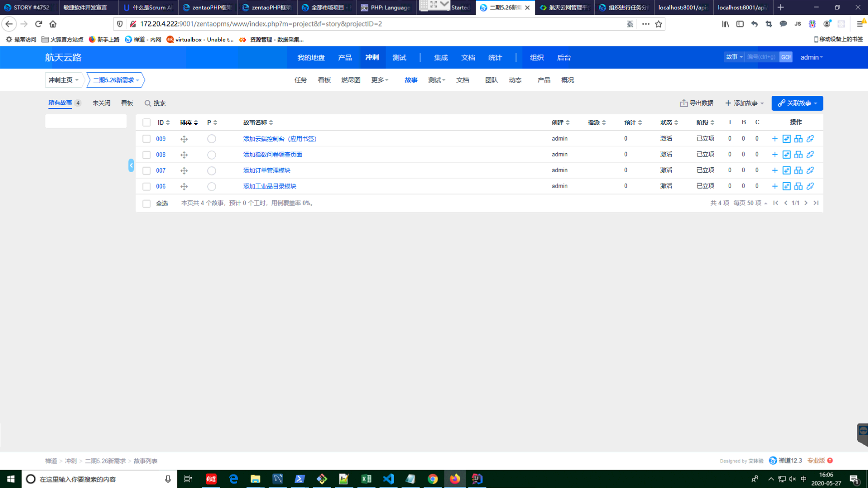The image size is (868, 488).
Task: Click the 导出数据 export button
Action: (x=696, y=103)
